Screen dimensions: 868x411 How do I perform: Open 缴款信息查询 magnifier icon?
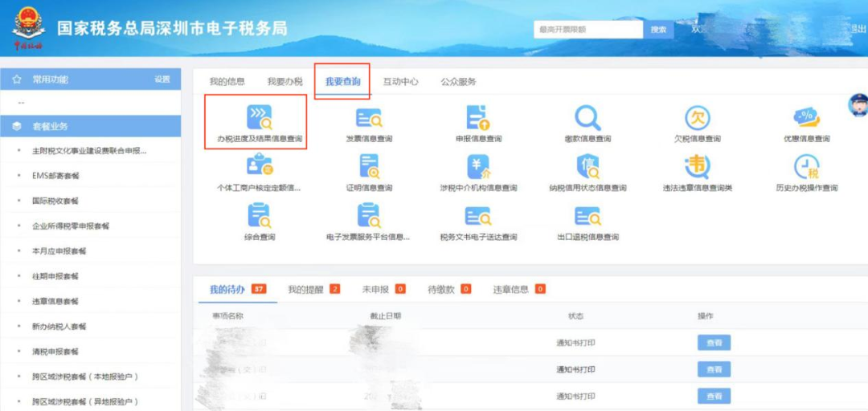[x=588, y=117]
